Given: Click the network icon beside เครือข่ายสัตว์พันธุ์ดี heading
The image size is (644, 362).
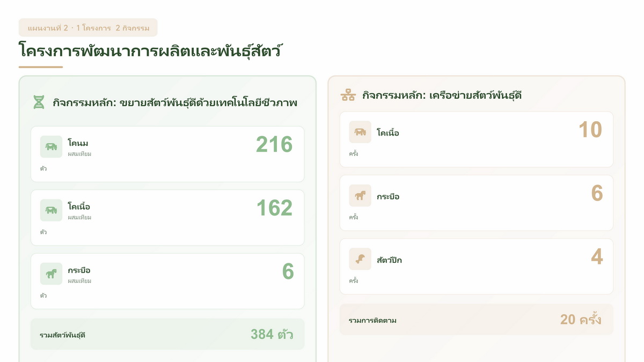Looking at the screenshot, I should 348,95.
